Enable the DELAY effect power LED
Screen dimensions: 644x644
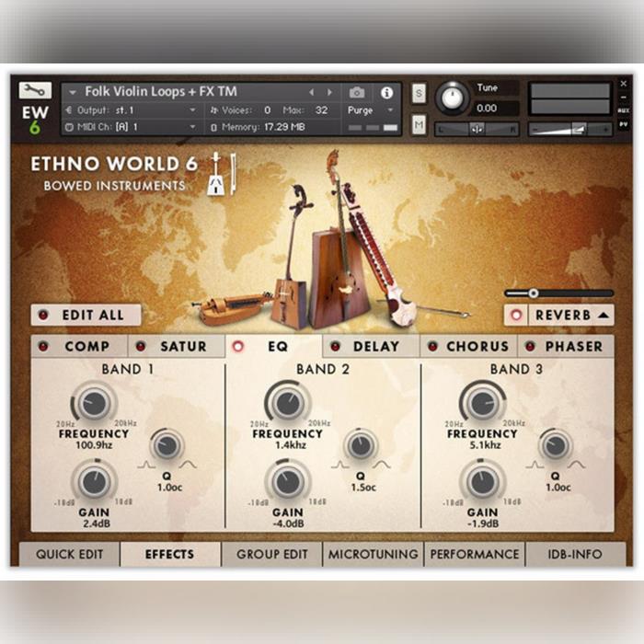click(335, 347)
